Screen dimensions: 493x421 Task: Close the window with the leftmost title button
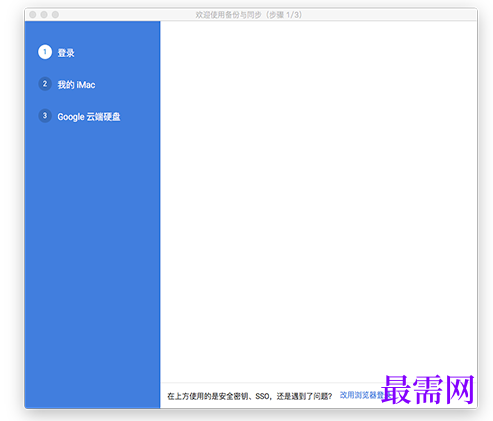[33, 15]
